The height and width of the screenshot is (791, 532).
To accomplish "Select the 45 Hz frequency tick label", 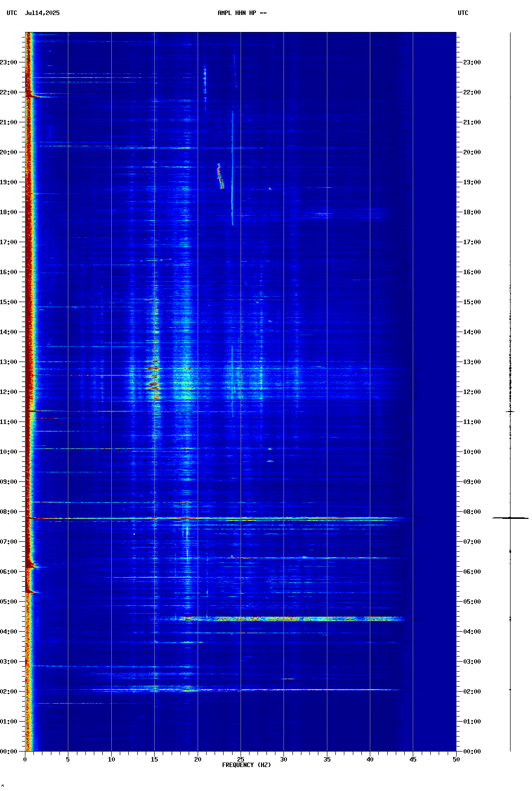I will [x=413, y=760].
